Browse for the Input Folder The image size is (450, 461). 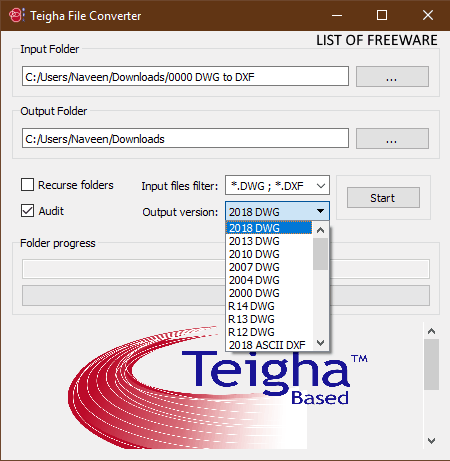point(392,76)
